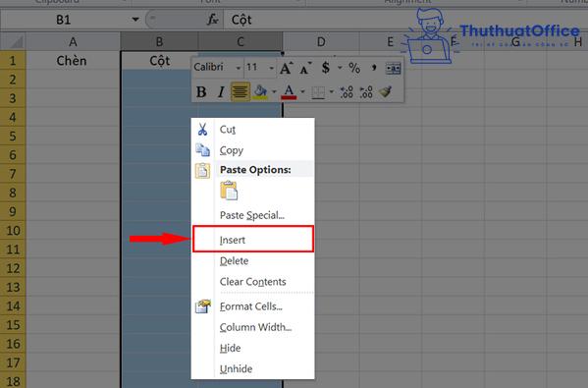Click cell B1 containing Cột
Screen dimensions: 588x388
[159, 61]
